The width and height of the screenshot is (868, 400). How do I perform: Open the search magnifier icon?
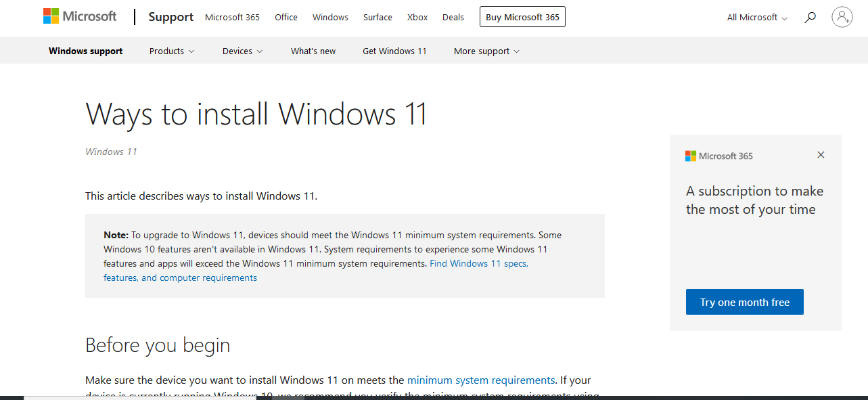coord(810,18)
